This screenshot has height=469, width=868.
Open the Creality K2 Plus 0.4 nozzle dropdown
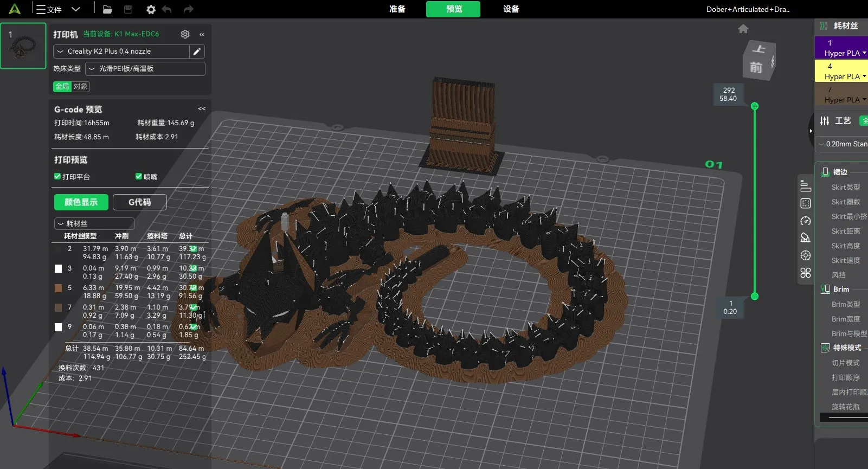click(121, 52)
